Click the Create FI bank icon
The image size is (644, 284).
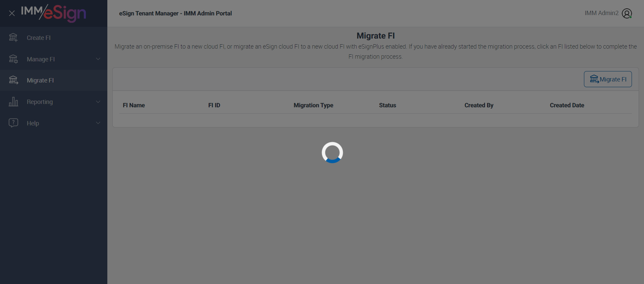[13, 38]
